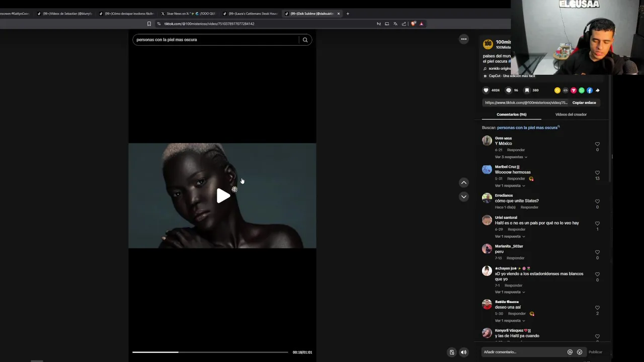The height and width of the screenshot is (362, 644).
Task: Click Responder under 'Woooow hermosas' comment
Action: (516, 178)
